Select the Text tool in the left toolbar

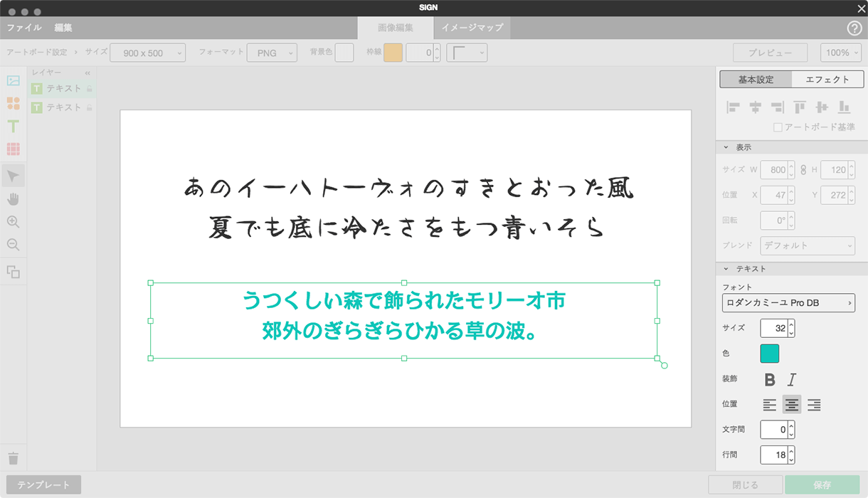13,126
